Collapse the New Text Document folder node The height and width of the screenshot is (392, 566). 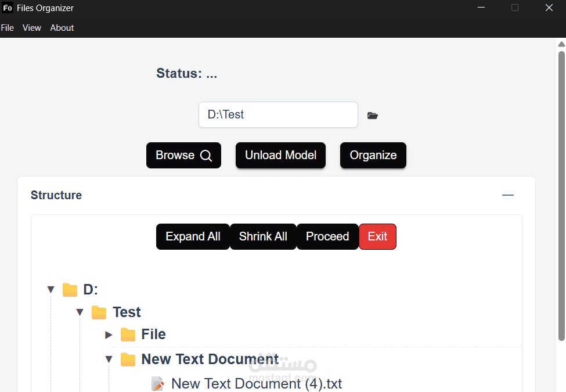click(109, 359)
